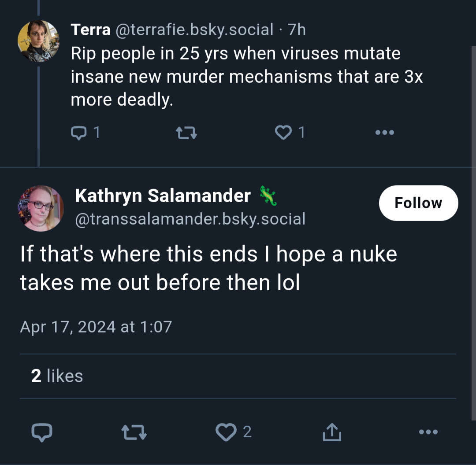The image size is (476, 465).
Task: Reply to Terra's post about viruses
Action: point(78,133)
